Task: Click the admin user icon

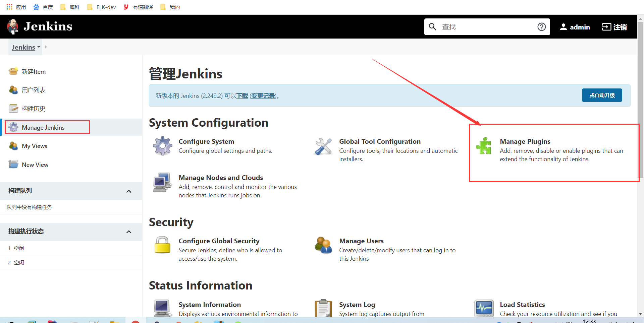Action: click(x=563, y=27)
